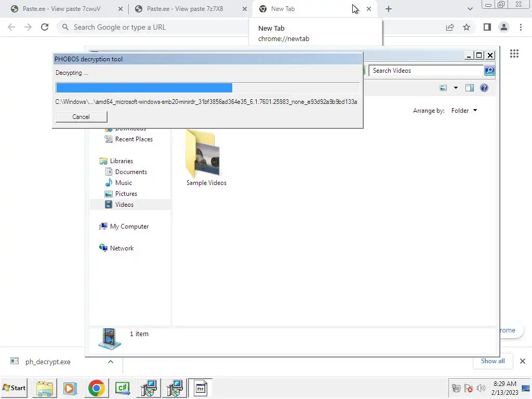Go forward in Chrome history
The image size is (532, 399).
[x=28, y=27]
